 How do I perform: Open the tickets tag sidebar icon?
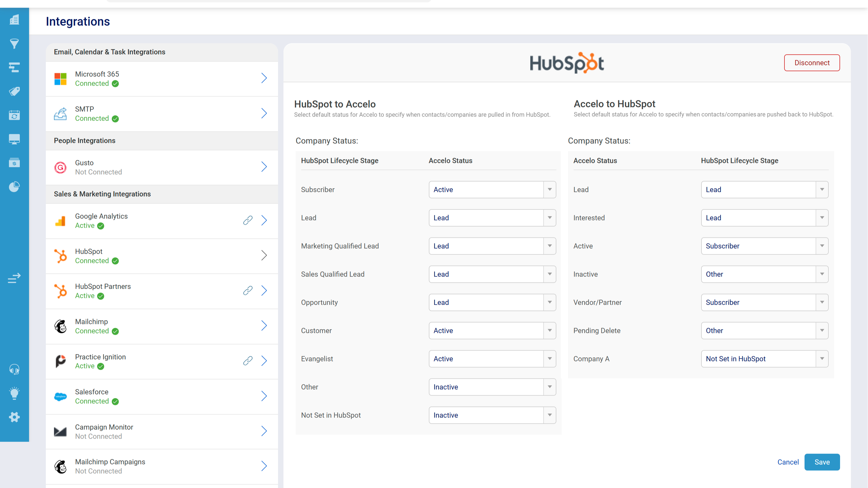(14, 91)
